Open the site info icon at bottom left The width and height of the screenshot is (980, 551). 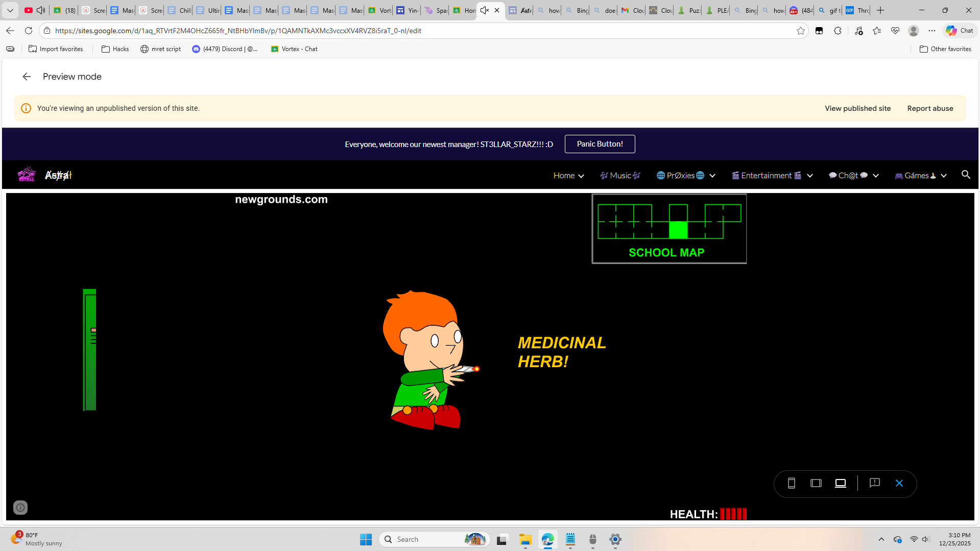point(20,508)
